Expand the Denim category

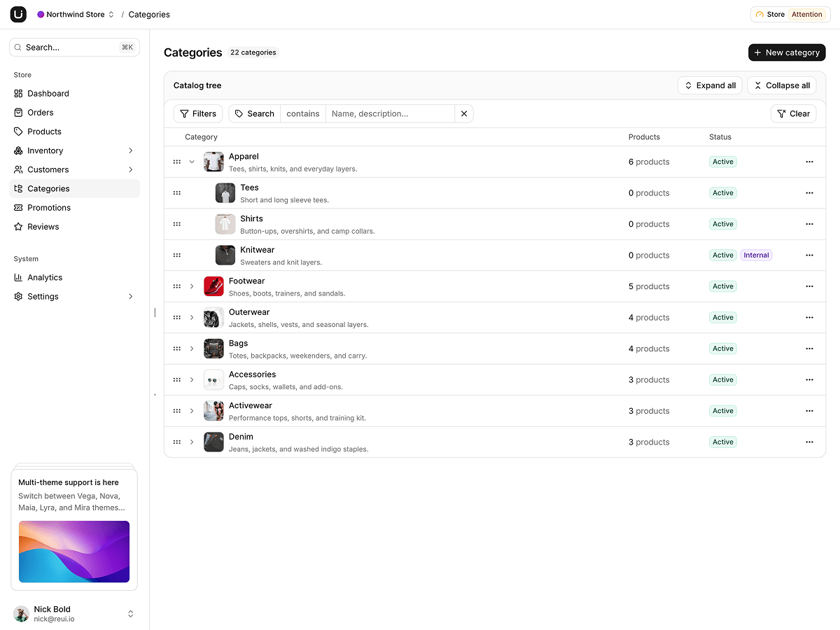pos(192,442)
